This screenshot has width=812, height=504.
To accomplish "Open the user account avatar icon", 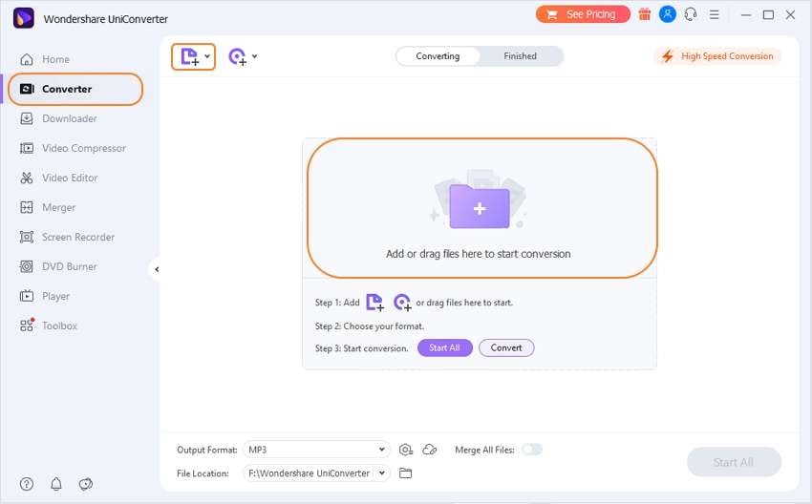I will pyautogui.click(x=668, y=14).
